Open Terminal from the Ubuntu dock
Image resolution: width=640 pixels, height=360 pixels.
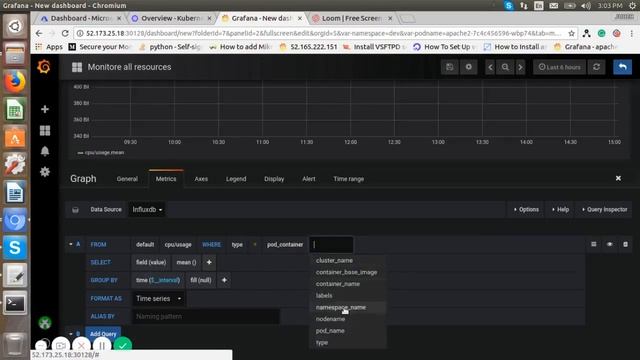point(15,303)
